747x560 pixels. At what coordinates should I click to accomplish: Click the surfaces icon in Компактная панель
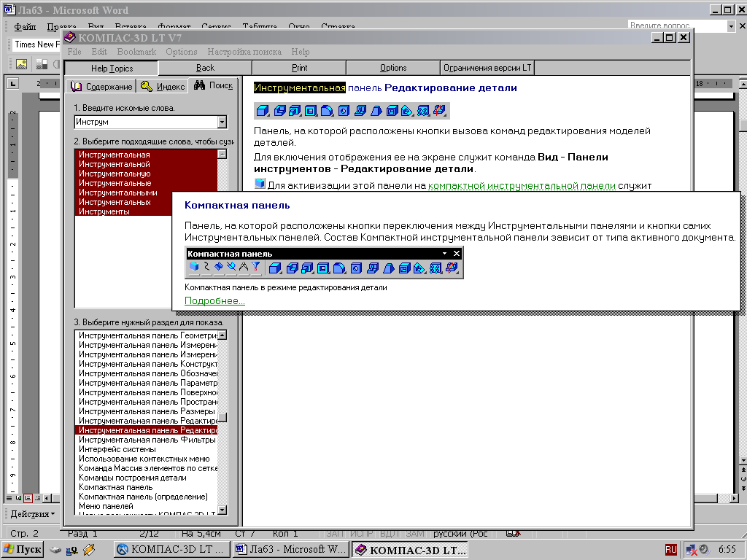(x=219, y=267)
